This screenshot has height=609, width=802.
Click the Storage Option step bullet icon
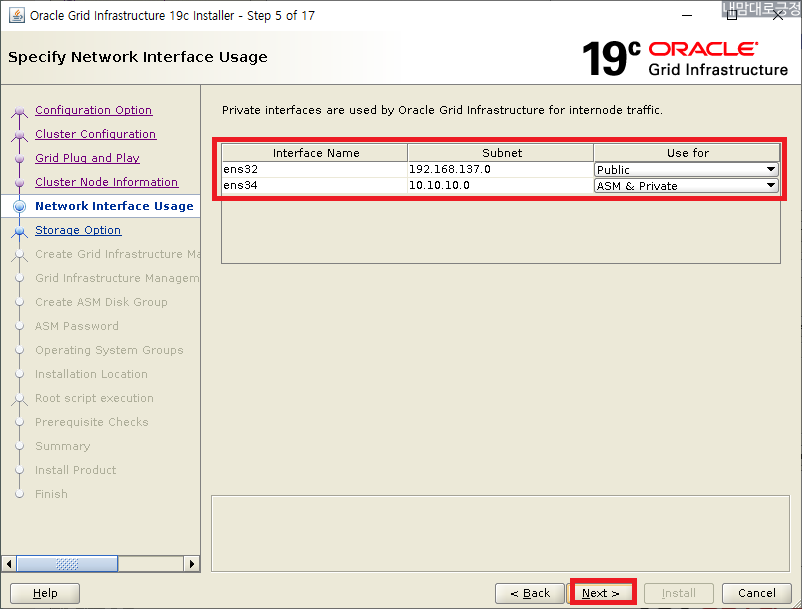[19, 231]
